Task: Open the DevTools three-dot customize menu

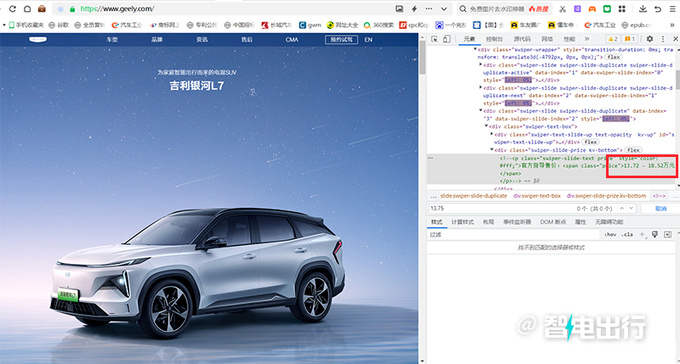Action: 663,39
